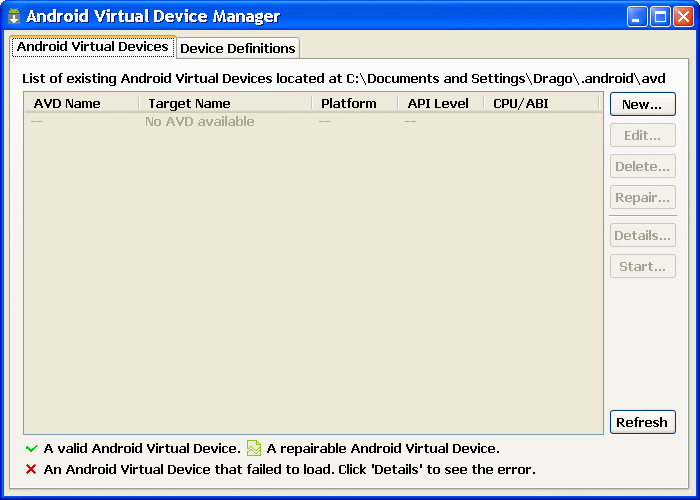Select the Android Virtual Devices tab

pyautogui.click(x=93, y=46)
